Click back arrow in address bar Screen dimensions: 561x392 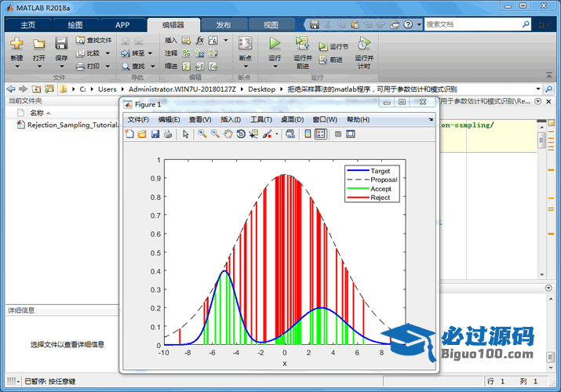click(x=11, y=89)
